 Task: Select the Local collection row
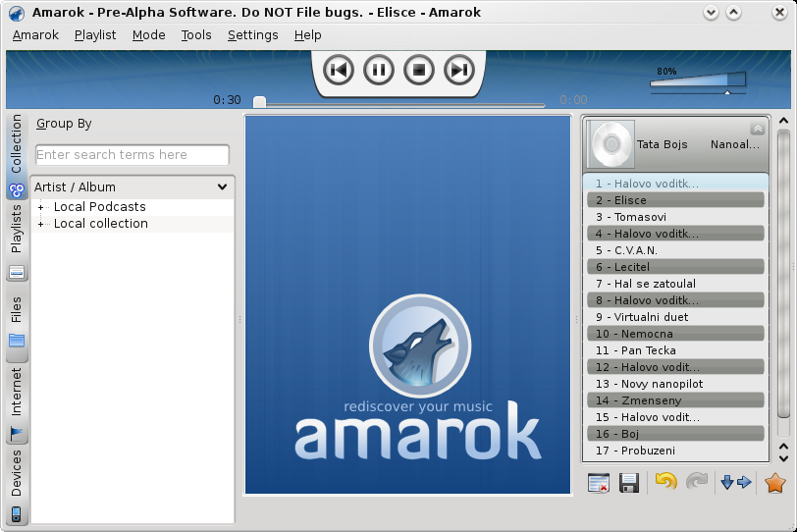[133, 224]
